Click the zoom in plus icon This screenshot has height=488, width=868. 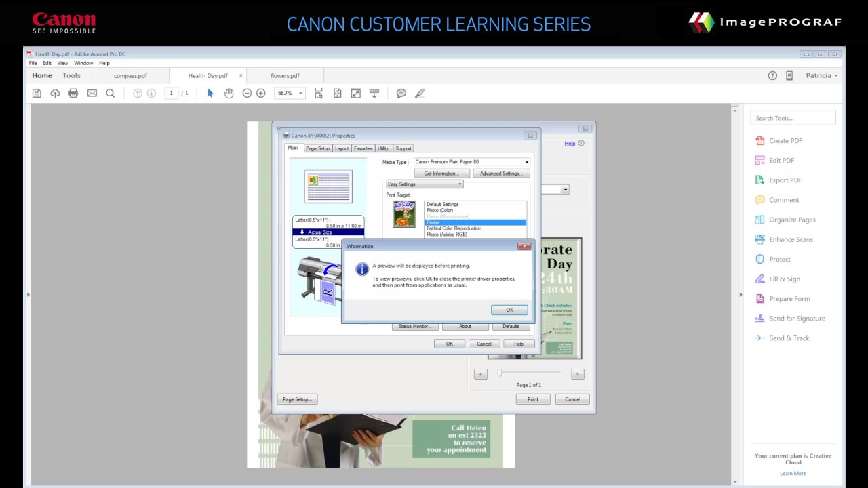[x=260, y=93]
